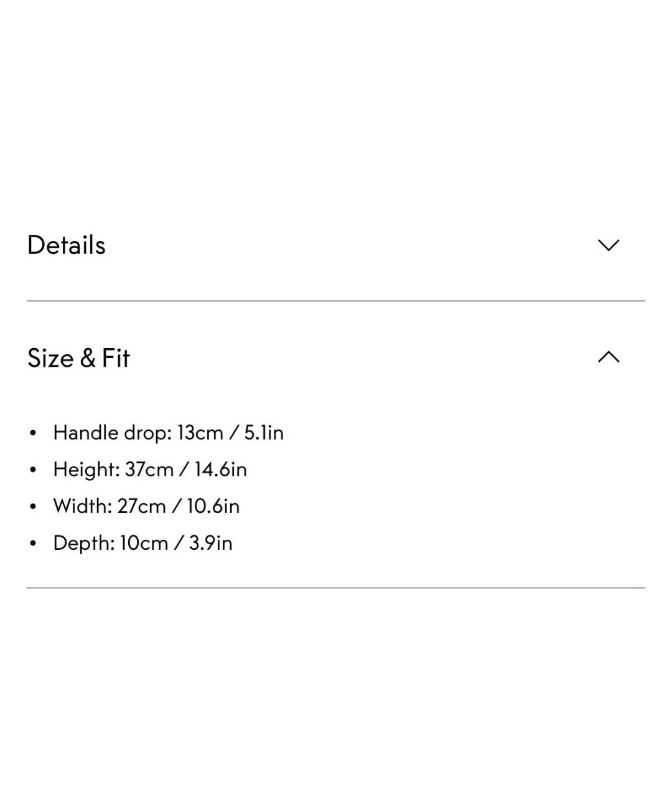This screenshot has width=672, height=797.
Task: Collapse the Size & Fit chevron
Action: click(608, 357)
